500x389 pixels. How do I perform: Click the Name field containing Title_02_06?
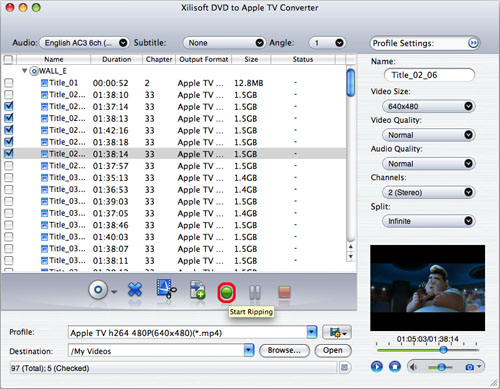(x=429, y=75)
